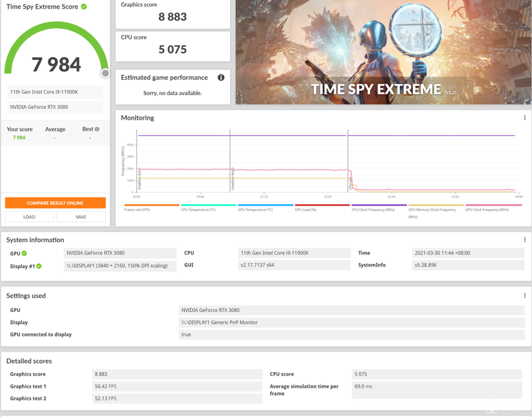Click the GUI version v2.17.7137 s64 field
This screenshot has height=417, width=532.
pos(294,265)
